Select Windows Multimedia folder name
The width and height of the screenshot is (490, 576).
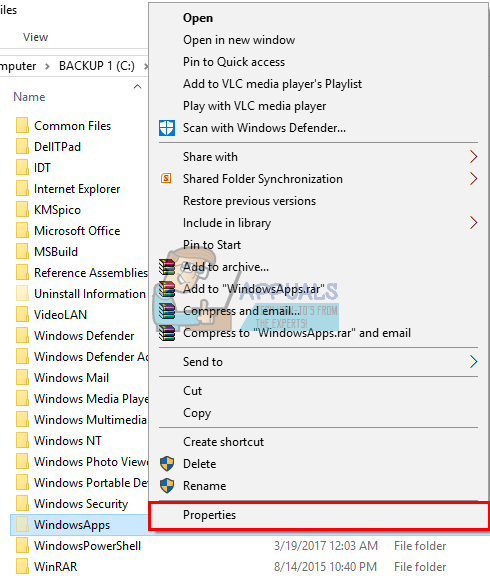[90, 420]
